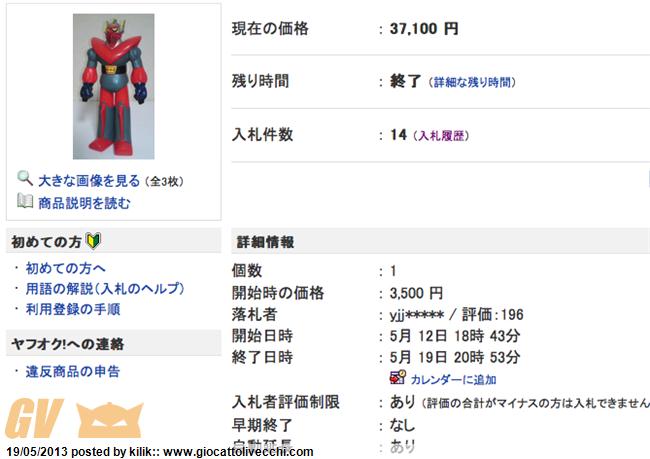Add auction via カレンダーに追加 link
This screenshot has height=459, width=650.
(454, 380)
